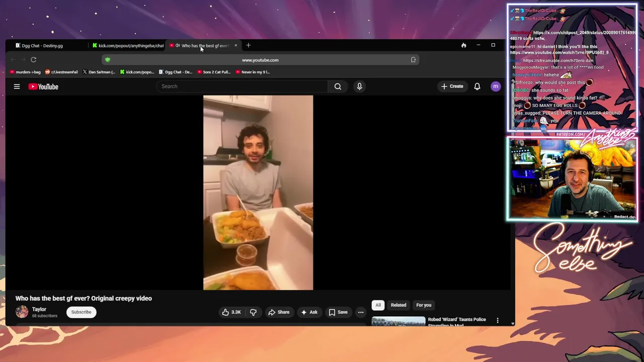Switch to the Dgg Chat - Destiny.gg tab
The height and width of the screenshot is (362, 644).
[42, 46]
